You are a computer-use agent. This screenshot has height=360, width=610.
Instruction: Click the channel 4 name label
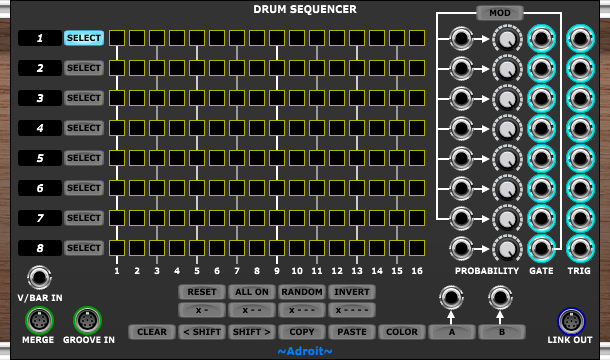[40, 128]
